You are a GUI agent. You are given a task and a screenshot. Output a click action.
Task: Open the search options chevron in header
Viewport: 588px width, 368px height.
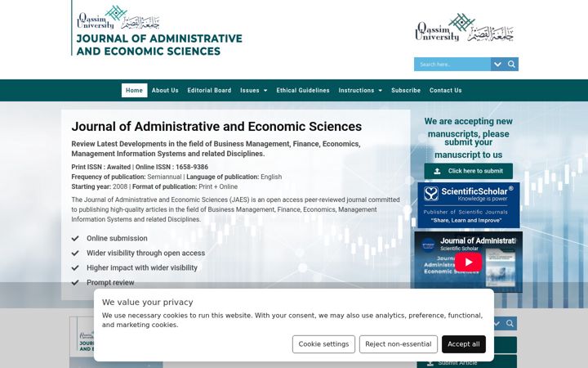tap(497, 65)
